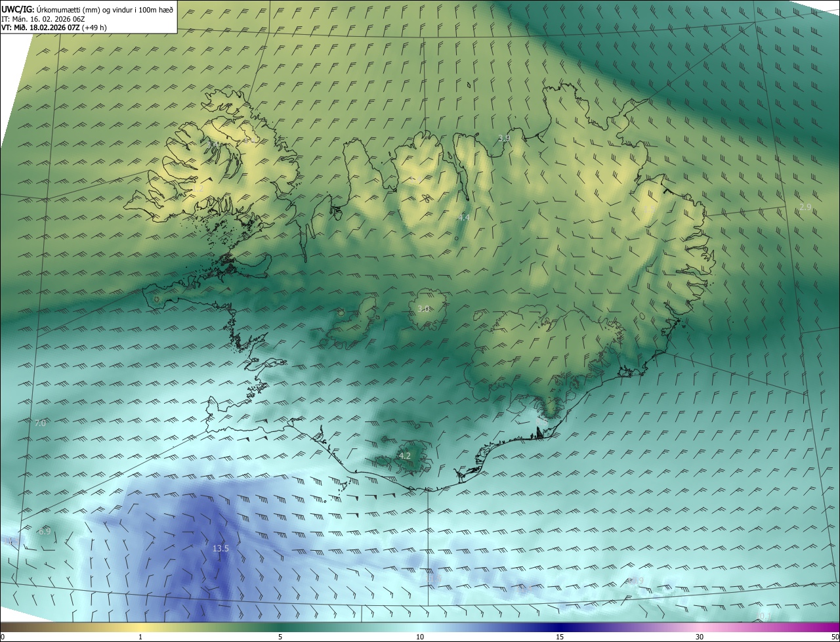Screen dimensions: 840x642
Task: Select the 6.9 value in the southwest corner
Action: pyautogui.click(x=45, y=531)
